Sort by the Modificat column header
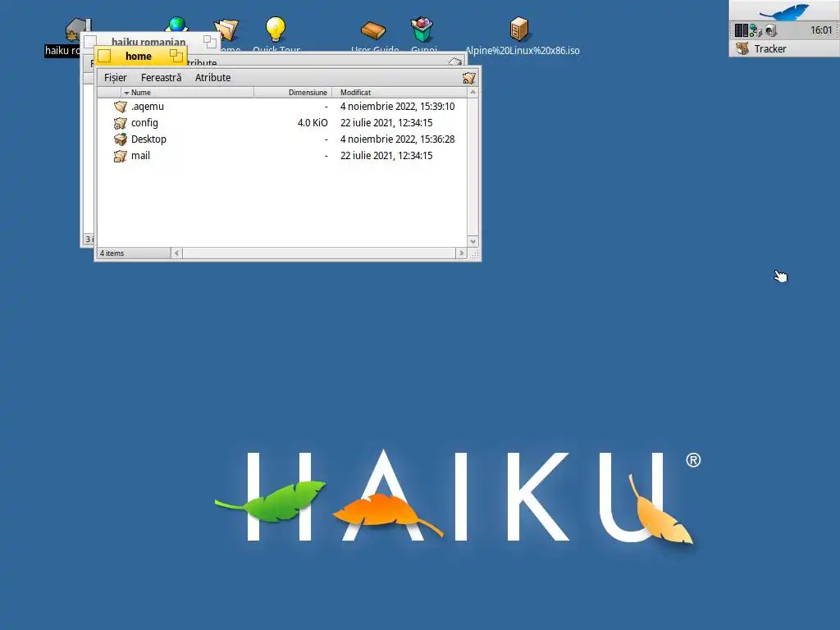Screen dimensions: 840x630 point(399,92)
